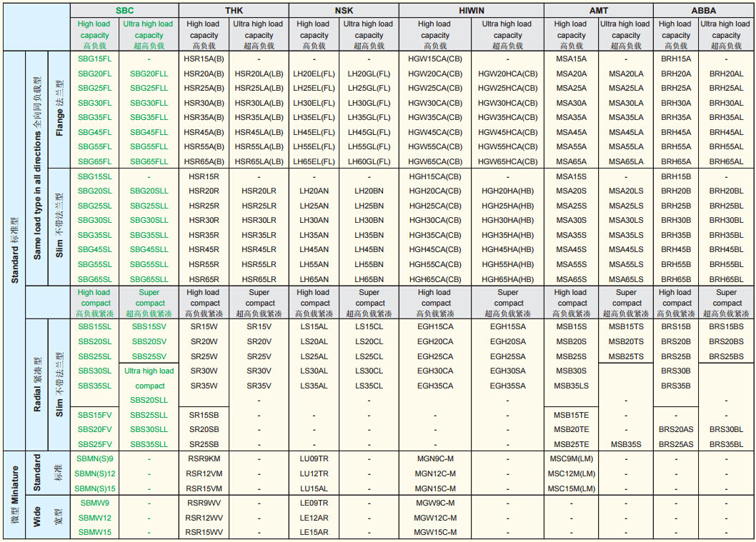This screenshot has height=542, width=756.
Task: Select the LH20EL(FL) cell
Action: click(314, 74)
